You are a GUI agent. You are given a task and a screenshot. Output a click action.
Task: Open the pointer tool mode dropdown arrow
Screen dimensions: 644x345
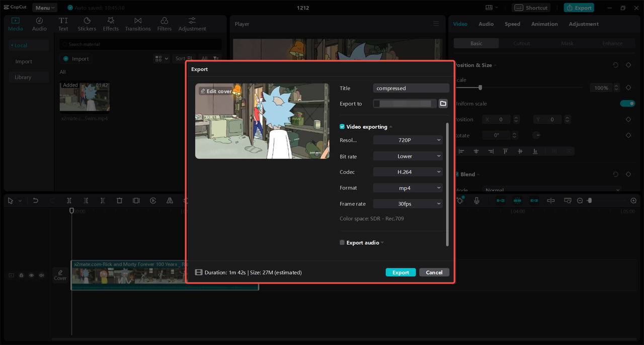[x=20, y=201]
